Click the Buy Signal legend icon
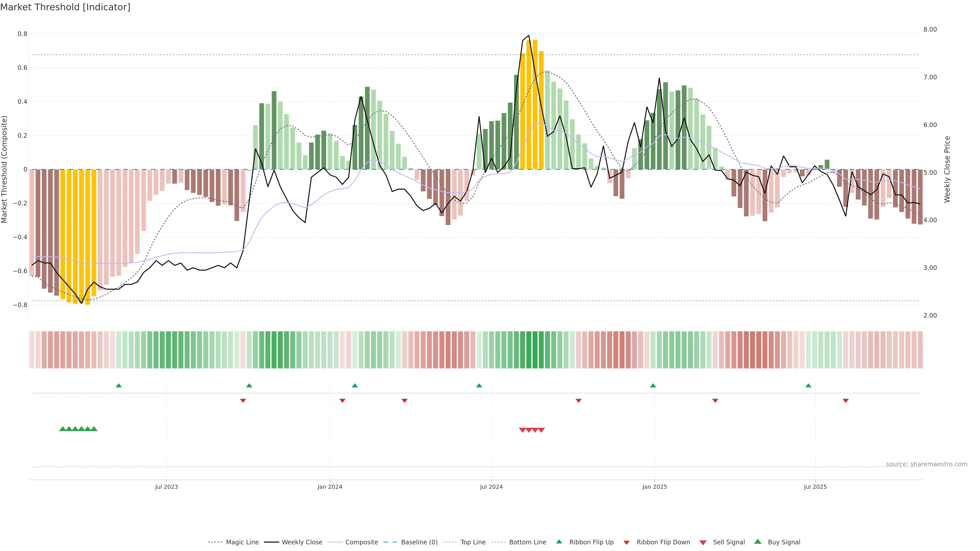Screen dimensions: 980x551 [758, 542]
